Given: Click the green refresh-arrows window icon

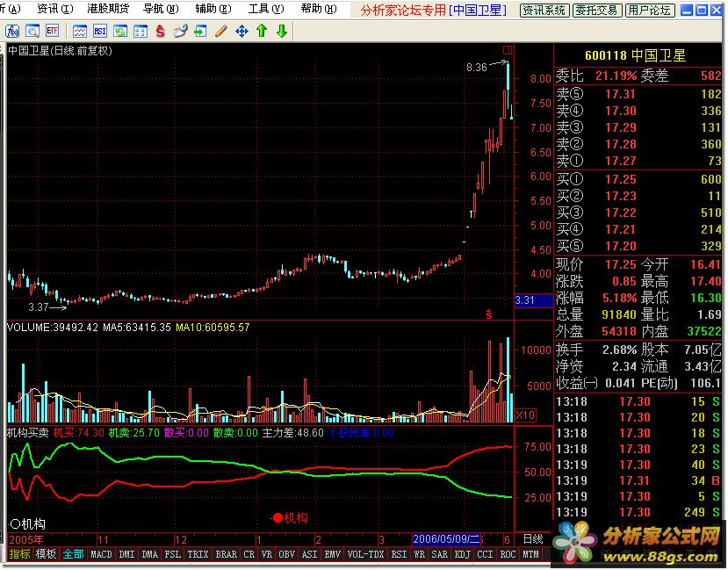Looking at the screenshot, I should (x=120, y=31).
